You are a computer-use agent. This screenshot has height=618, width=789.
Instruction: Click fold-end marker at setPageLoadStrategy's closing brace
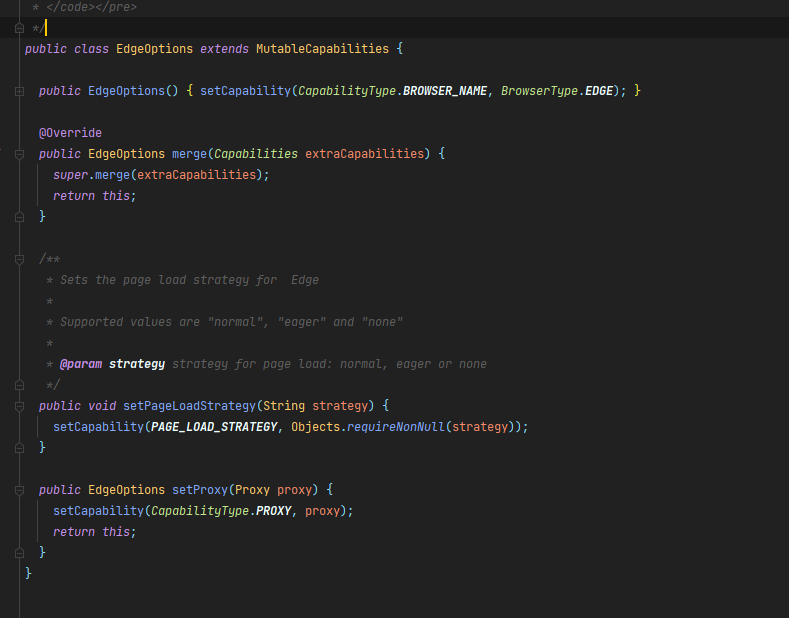point(19,448)
